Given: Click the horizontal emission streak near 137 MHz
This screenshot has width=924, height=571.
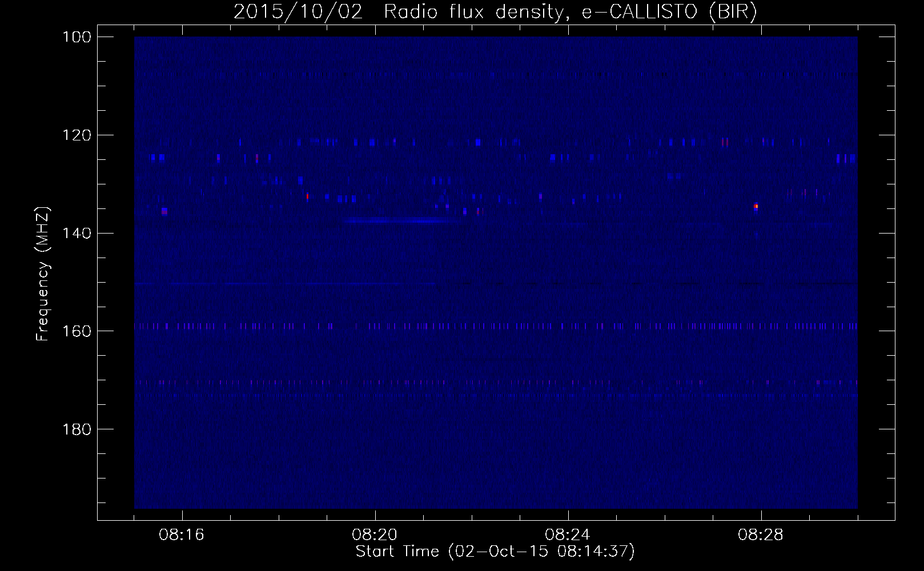Looking at the screenshot, I should pyautogui.click(x=401, y=220).
